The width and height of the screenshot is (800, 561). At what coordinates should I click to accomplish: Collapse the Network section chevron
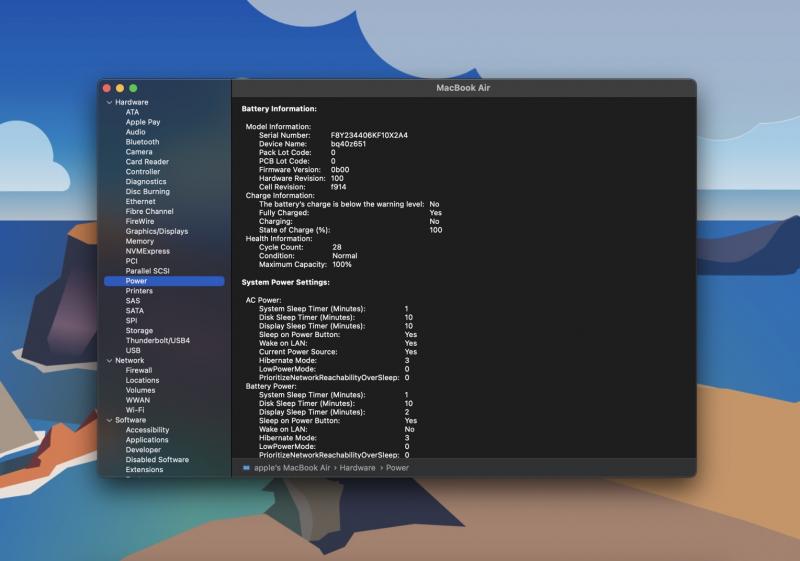[109, 361]
